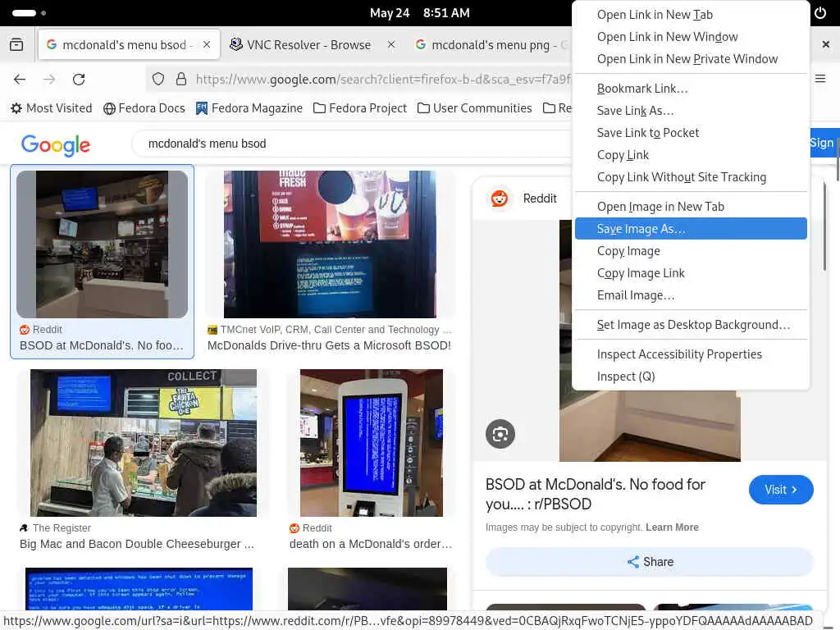Image resolution: width=840 pixels, height=630 pixels.
Task: Open TMCnet drive-thru BSOD thumbnail
Action: click(x=330, y=244)
